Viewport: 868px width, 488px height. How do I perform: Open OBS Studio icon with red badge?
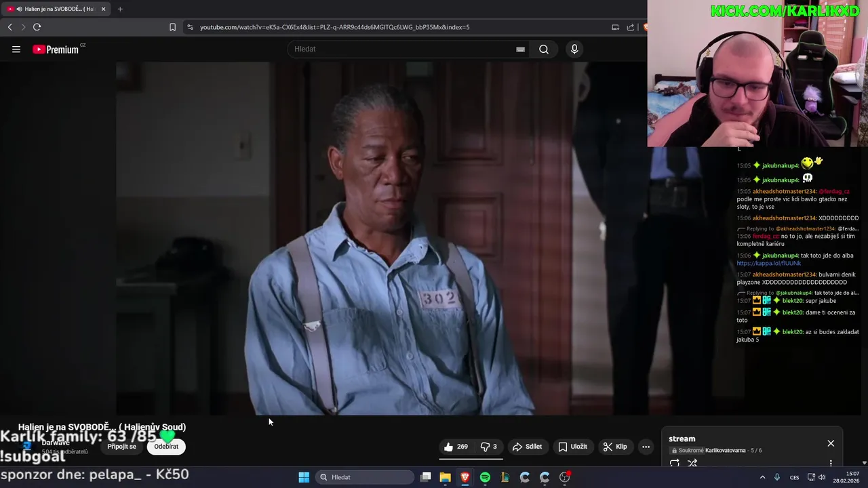565,477
